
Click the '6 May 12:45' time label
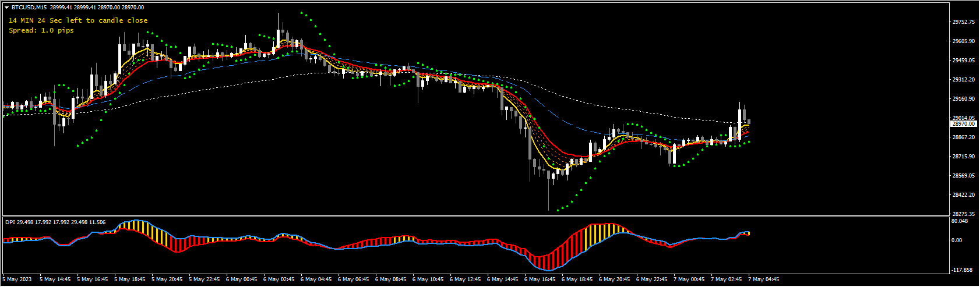click(466, 279)
